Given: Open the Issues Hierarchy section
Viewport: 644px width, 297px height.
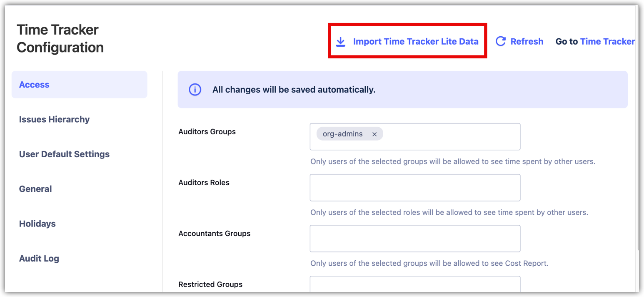Looking at the screenshot, I should tap(55, 120).
